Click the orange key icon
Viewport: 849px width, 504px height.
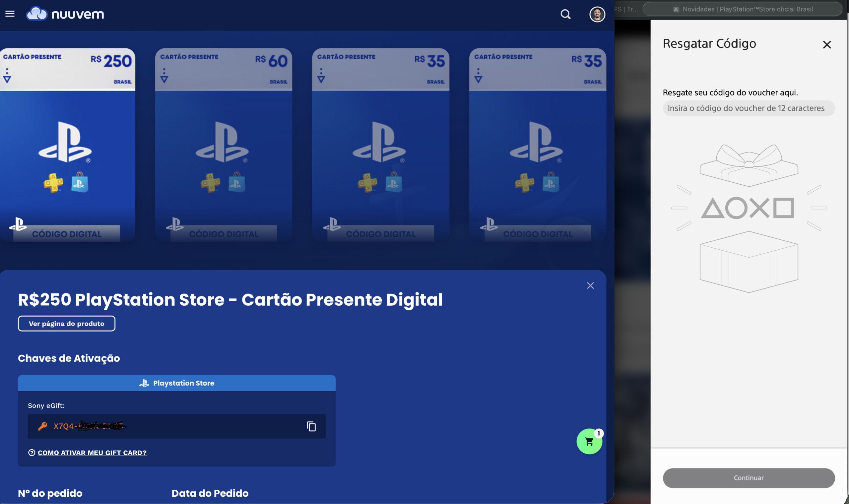coord(42,426)
